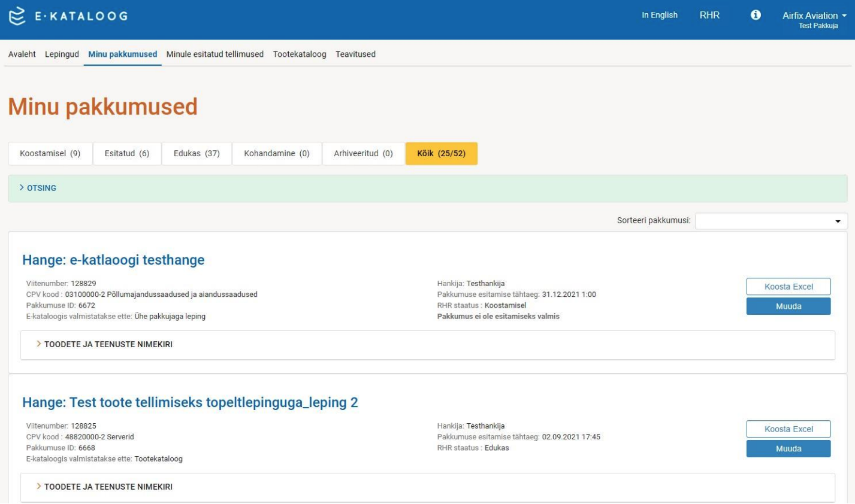855x504 pixels.
Task: Navigate to Tootekataloog
Action: [x=300, y=54]
